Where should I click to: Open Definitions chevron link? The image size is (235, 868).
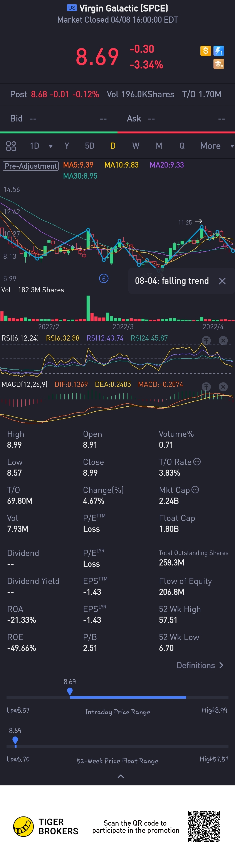200,665
